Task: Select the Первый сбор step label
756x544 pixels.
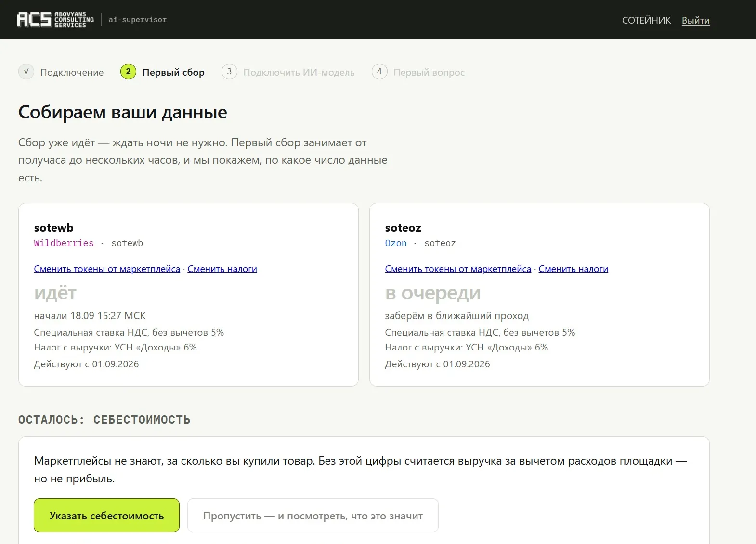Action: point(173,72)
